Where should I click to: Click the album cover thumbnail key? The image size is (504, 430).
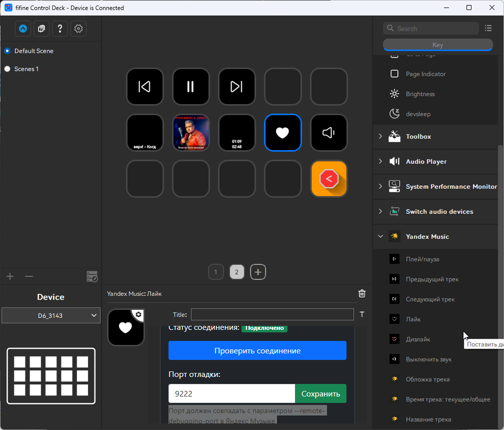(x=191, y=133)
